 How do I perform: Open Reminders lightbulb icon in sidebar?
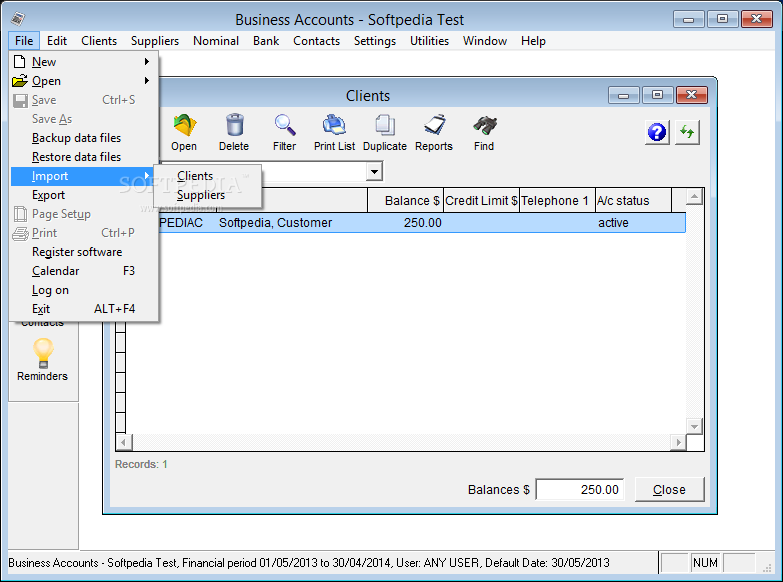point(43,353)
